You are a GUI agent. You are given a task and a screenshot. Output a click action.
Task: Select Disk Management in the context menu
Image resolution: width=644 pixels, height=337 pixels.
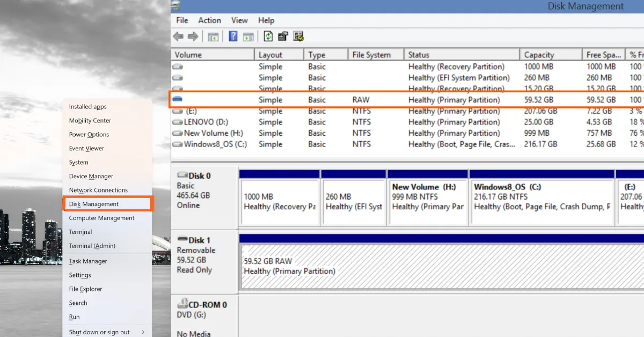click(x=107, y=204)
